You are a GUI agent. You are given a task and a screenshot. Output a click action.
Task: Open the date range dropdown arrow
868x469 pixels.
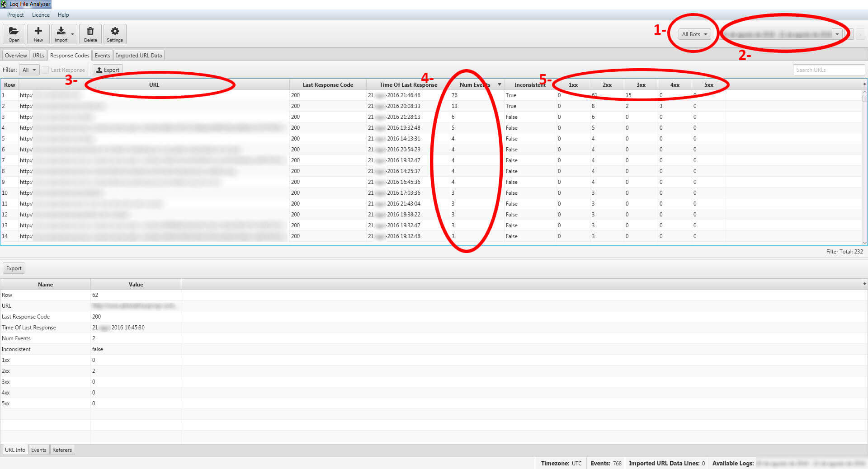837,34
